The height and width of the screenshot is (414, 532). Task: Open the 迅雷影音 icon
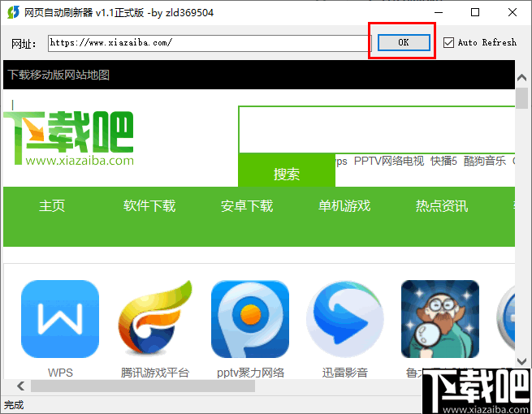345,318
